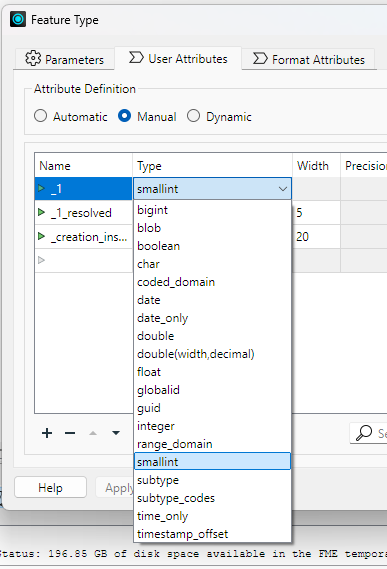
Task: Click the Help button
Action: click(x=50, y=487)
